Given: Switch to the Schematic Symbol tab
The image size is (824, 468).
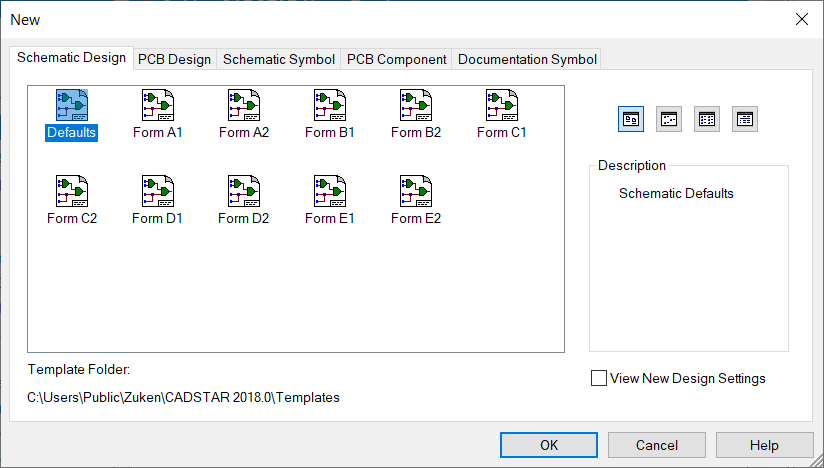Looking at the screenshot, I should pos(279,59).
